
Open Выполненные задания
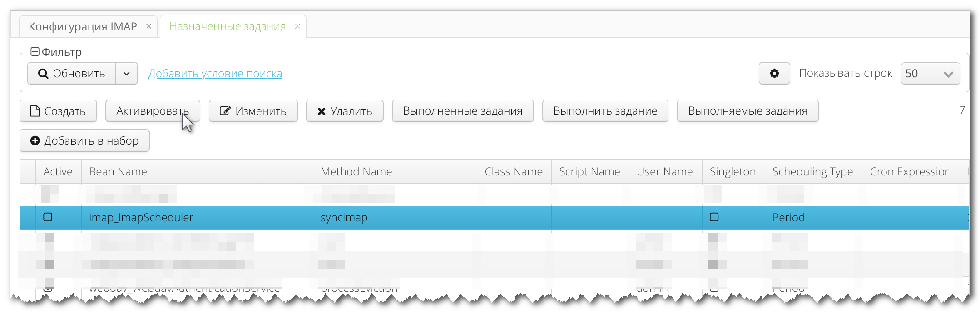coord(462,111)
